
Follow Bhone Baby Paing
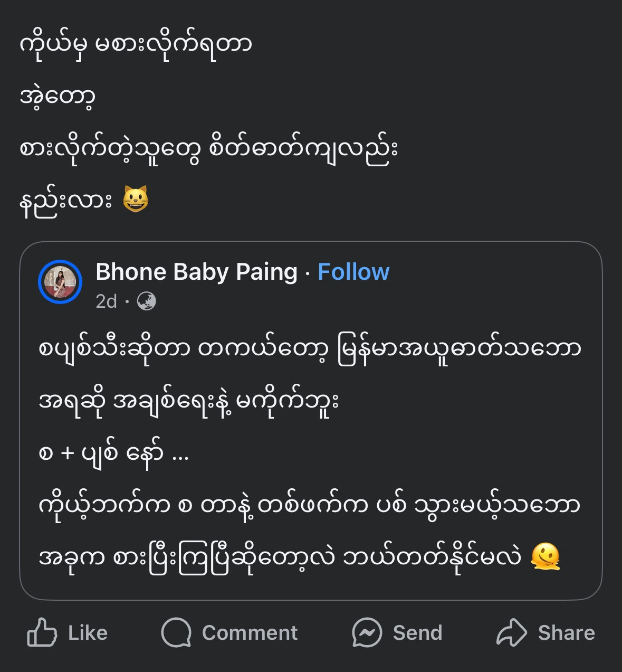coord(353,272)
